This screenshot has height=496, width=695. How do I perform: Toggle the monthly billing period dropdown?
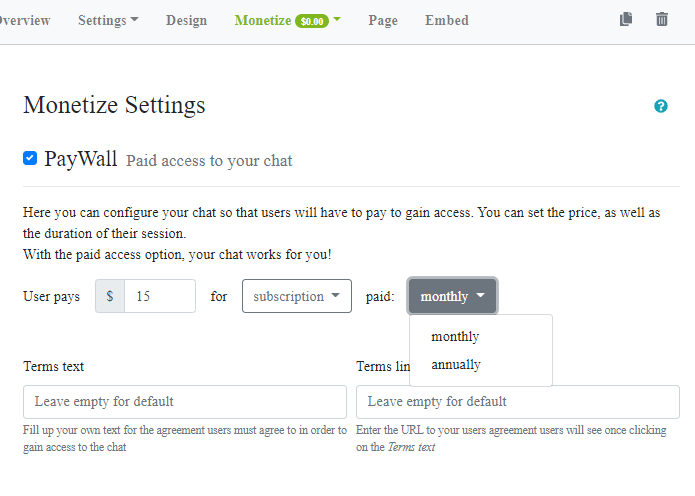(x=452, y=296)
